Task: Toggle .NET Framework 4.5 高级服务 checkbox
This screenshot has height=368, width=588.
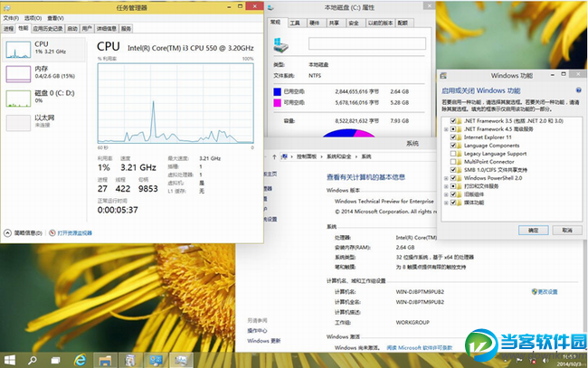Action: pos(453,129)
